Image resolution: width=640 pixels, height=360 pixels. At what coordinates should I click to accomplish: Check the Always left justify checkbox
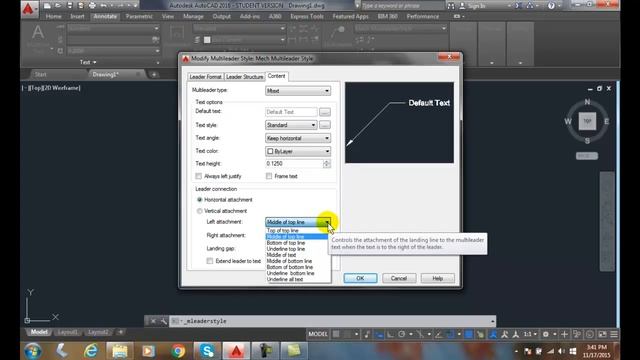tap(199, 176)
